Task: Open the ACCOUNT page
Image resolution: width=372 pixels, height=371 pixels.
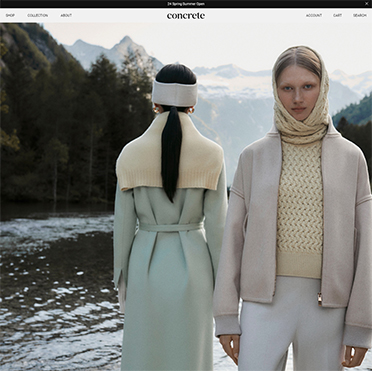Action: (x=314, y=15)
